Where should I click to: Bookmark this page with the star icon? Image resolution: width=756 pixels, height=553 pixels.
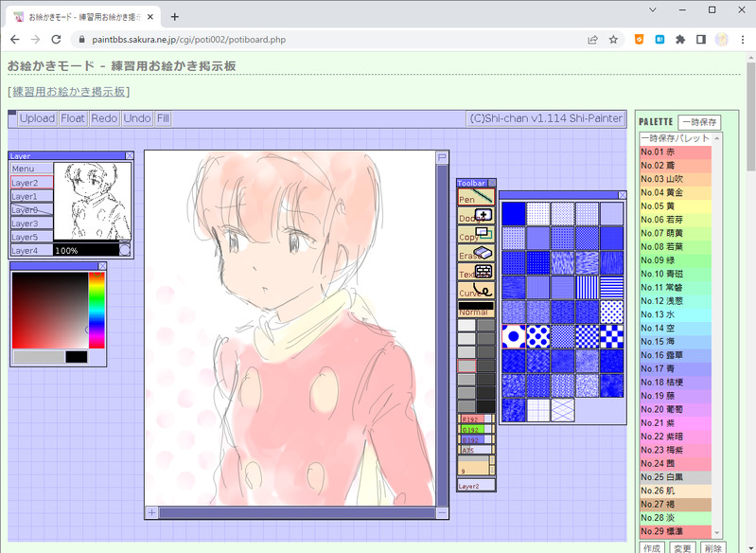pyautogui.click(x=613, y=40)
